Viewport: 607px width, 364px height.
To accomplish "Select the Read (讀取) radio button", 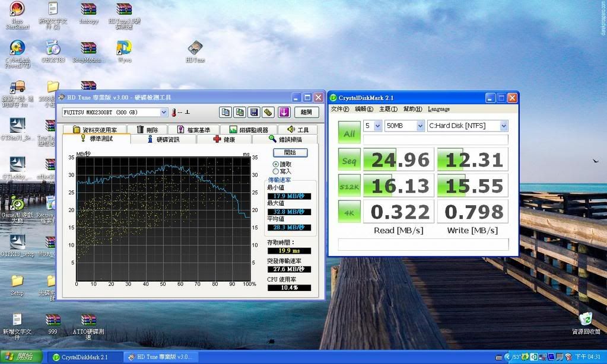I will coord(276,164).
